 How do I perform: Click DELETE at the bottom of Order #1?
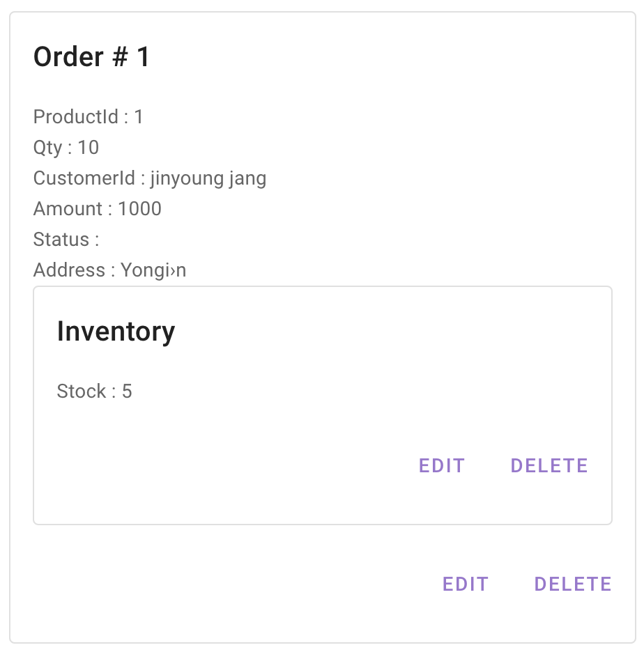tap(573, 584)
